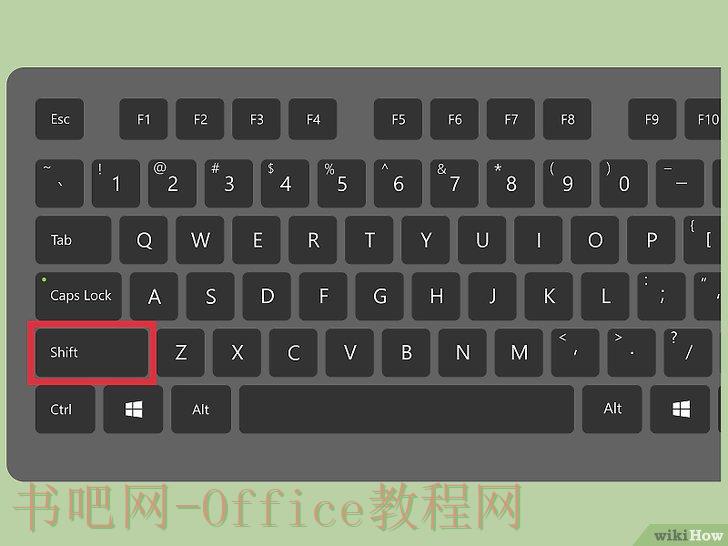Click the question mark slash key

click(688, 352)
